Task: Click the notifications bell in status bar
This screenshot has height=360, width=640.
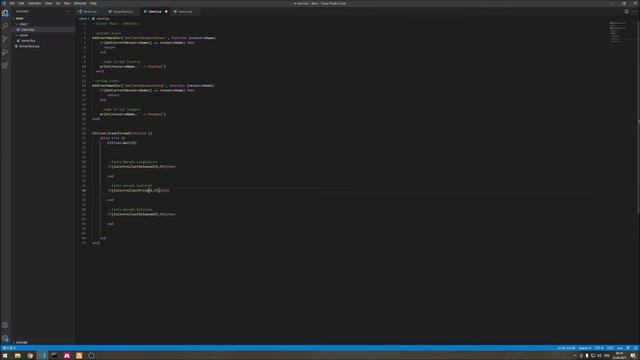Action: (636, 348)
